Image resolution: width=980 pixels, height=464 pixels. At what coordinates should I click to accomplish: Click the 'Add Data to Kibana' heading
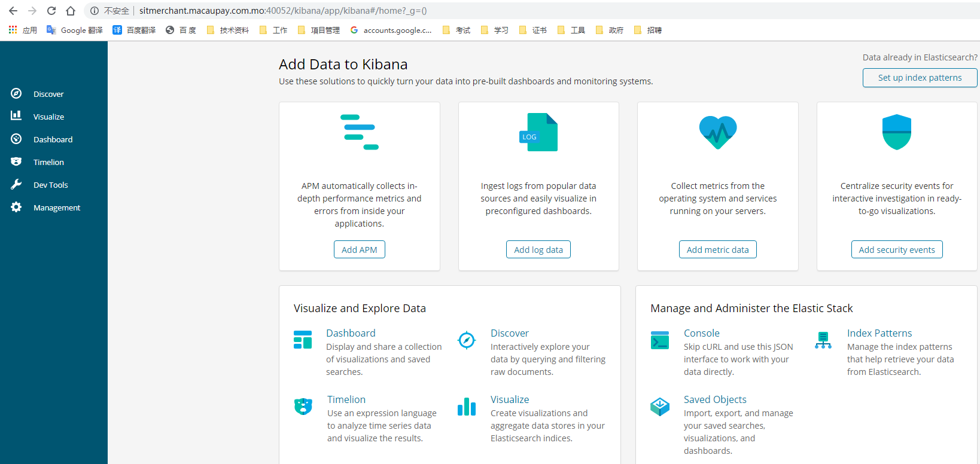point(343,64)
